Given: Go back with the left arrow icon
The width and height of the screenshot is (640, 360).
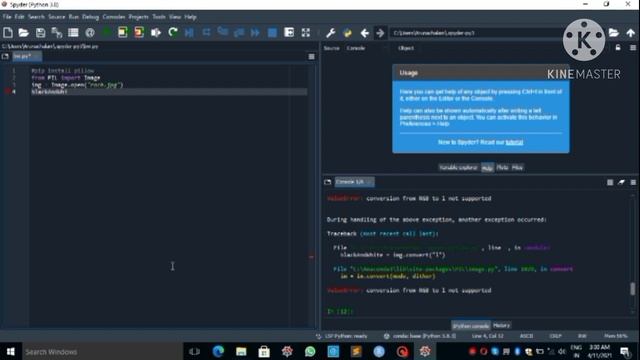Looking at the screenshot, I should [364, 33].
